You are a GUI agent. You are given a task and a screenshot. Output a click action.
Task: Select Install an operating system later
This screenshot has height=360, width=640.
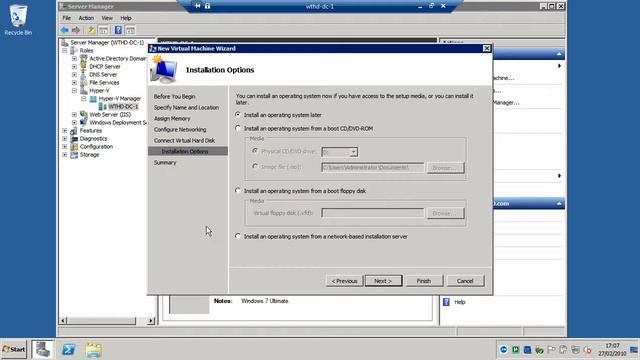(238, 115)
